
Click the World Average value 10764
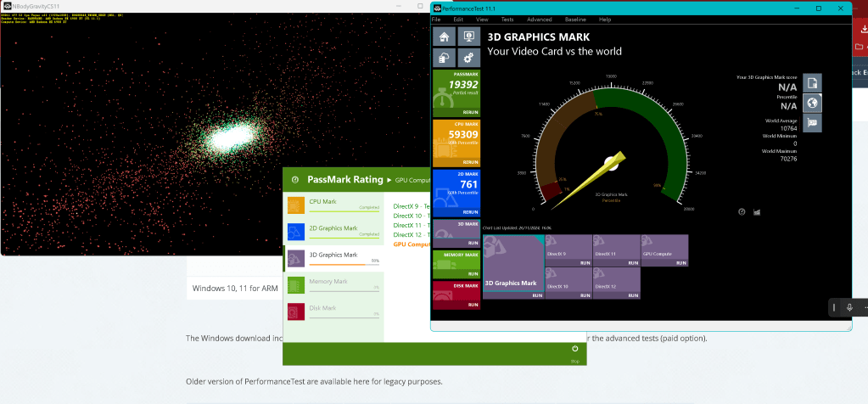[x=788, y=128]
